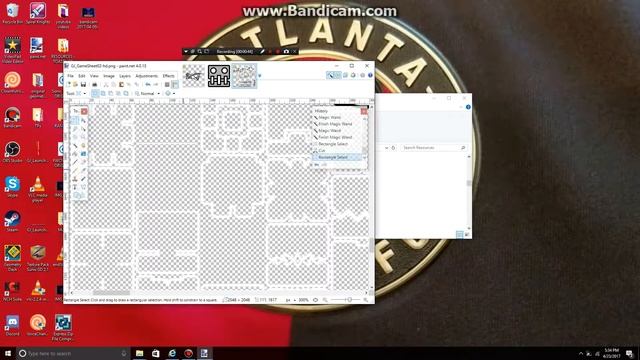The width and height of the screenshot is (640, 360).
Task: Open the Normal selection type dropdown
Action: click(x=147, y=93)
